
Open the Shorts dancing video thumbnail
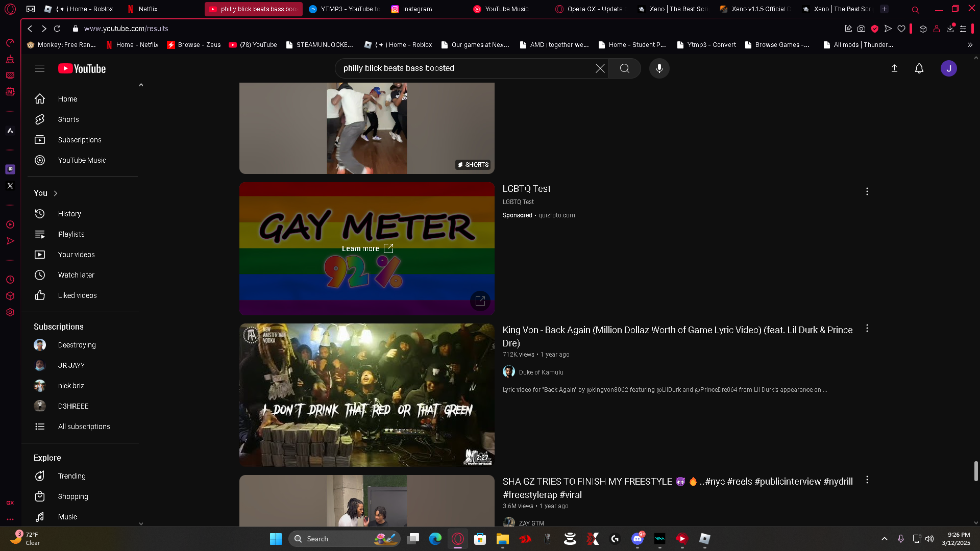click(367, 128)
